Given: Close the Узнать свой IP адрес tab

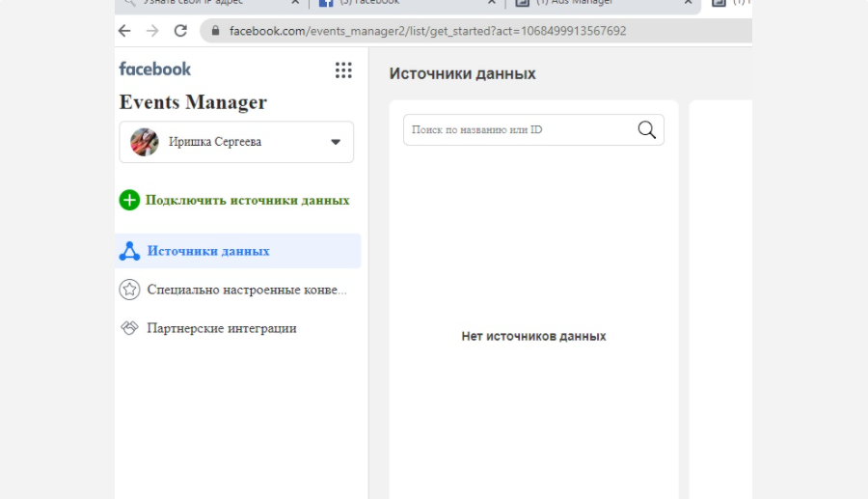Looking at the screenshot, I should point(295,2).
